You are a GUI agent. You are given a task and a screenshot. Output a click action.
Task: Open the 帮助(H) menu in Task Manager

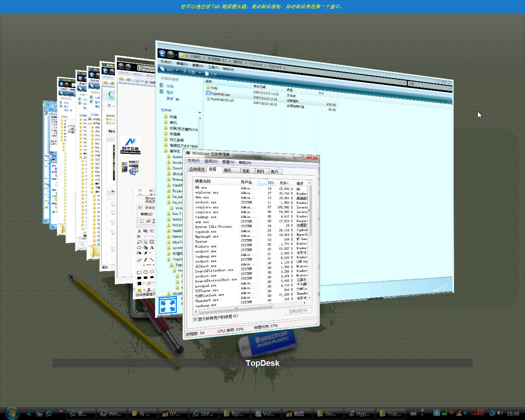pos(245,163)
